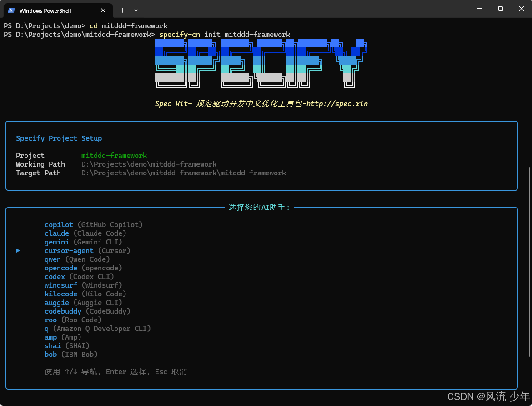The height and width of the screenshot is (406, 532).
Task: Click the Working Path value
Action: point(149,164)
